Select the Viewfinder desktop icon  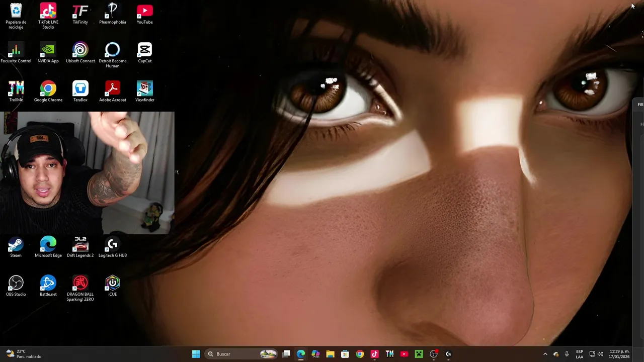[145, 92]
